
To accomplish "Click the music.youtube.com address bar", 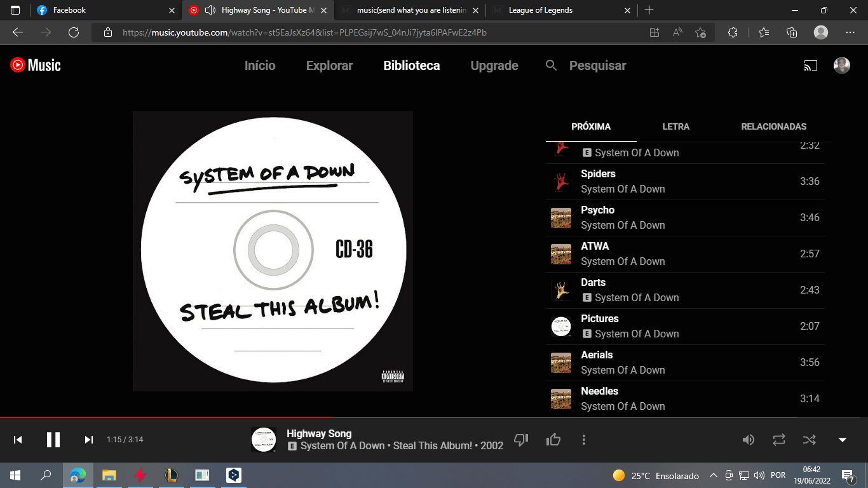I will [304, 32].
